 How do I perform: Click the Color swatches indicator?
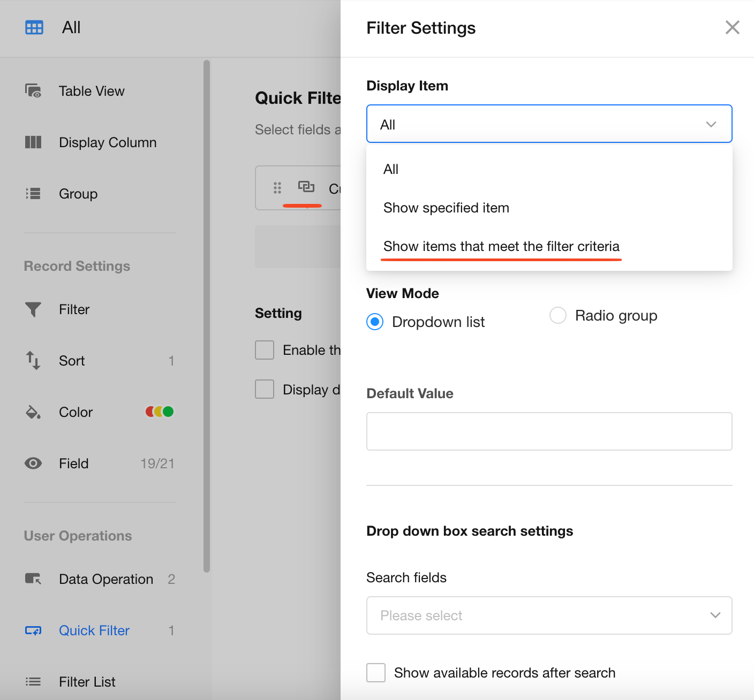point(160,412)
